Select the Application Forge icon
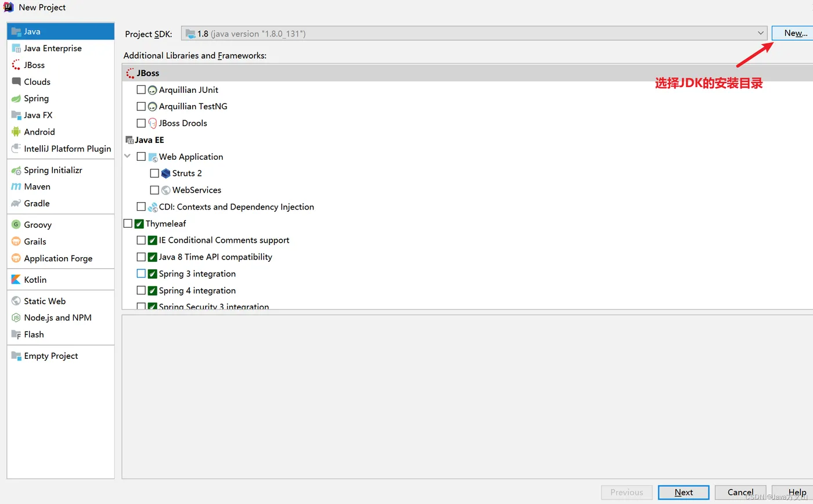The height and width of the screenshot is (504, 813). click(16, 258)
